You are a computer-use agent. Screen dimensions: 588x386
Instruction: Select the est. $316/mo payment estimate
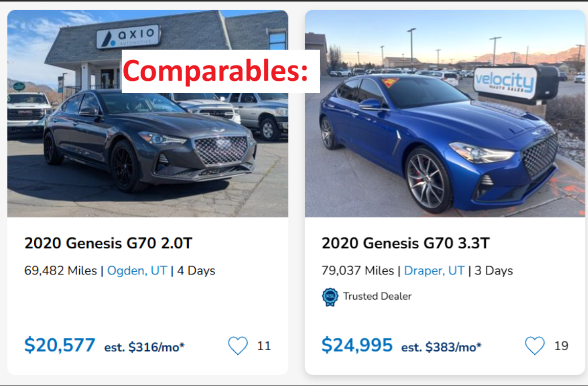tap(144, 347)
